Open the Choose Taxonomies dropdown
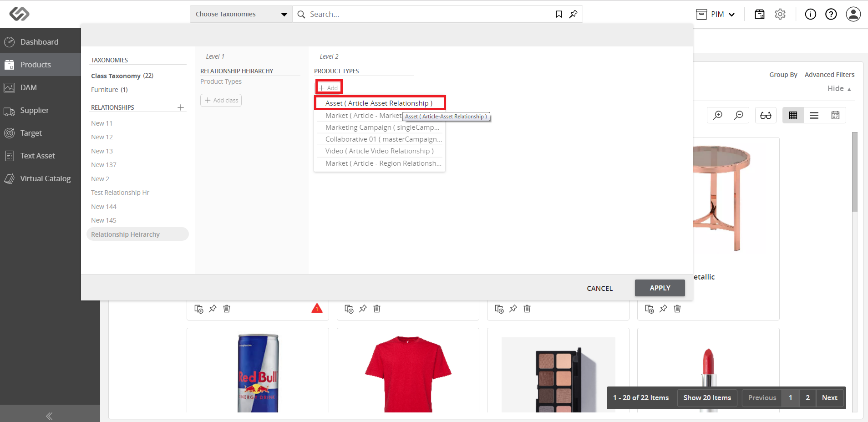Image resolution: width=868 pixels, height=422 pixels. 241,14
